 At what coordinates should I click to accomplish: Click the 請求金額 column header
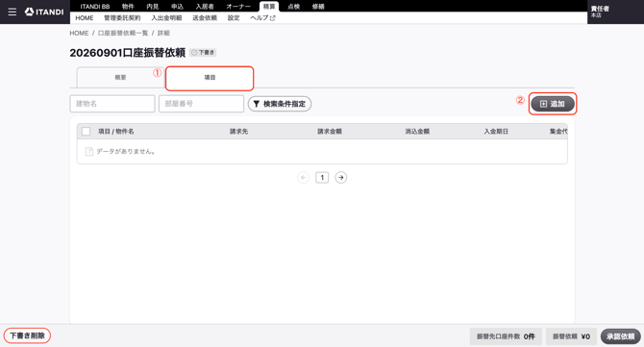[x=330, y=132]
